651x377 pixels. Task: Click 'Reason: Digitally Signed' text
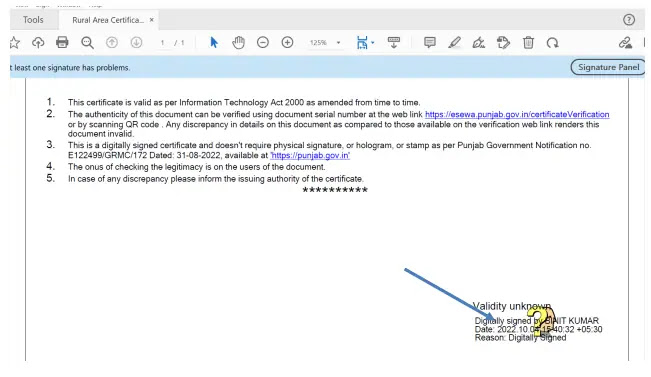point(520,338)
